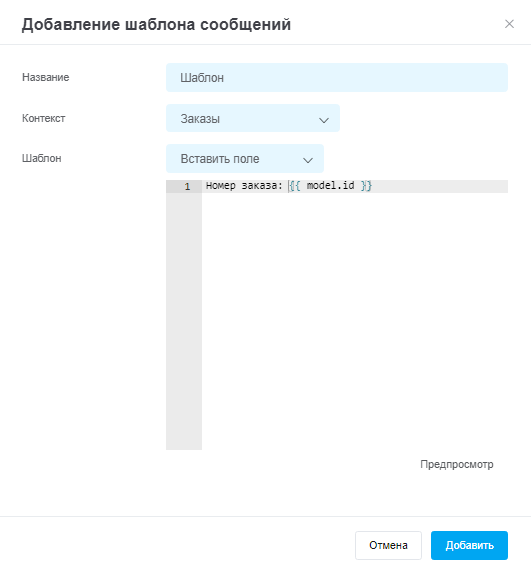This screenshot has width=531, height=568.
Task: Click the Название label
Action: (46, 77)
